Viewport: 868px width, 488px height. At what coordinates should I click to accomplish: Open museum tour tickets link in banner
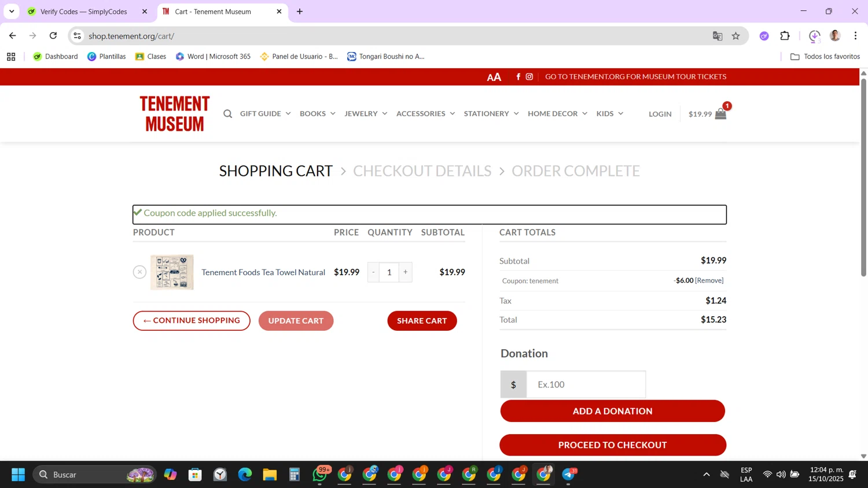click(635, 76)
